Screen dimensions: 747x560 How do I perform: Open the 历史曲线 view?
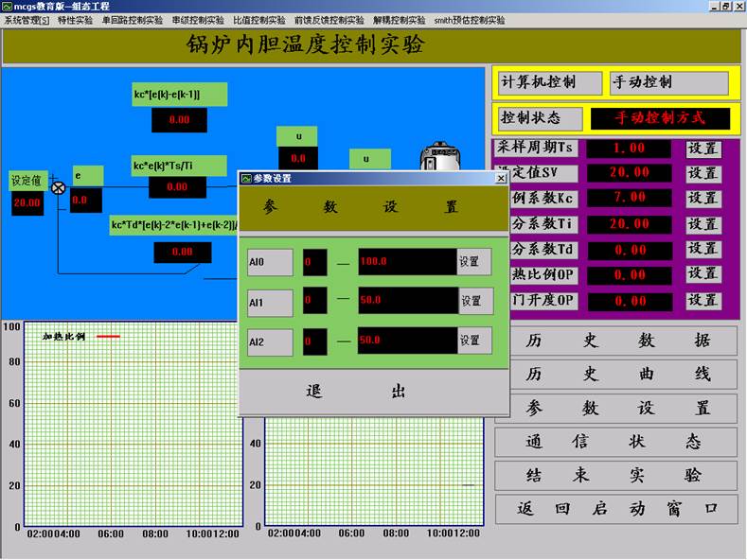point(615,375)
